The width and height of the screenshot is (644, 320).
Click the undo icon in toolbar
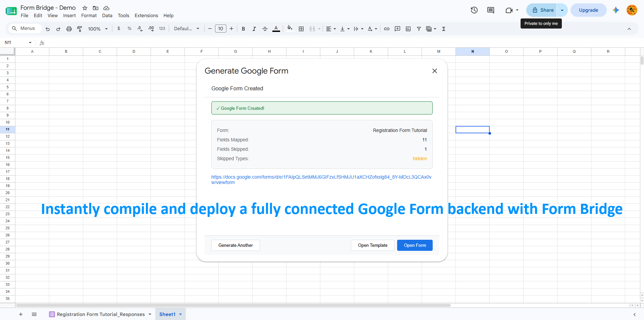(x=48, y=29)
